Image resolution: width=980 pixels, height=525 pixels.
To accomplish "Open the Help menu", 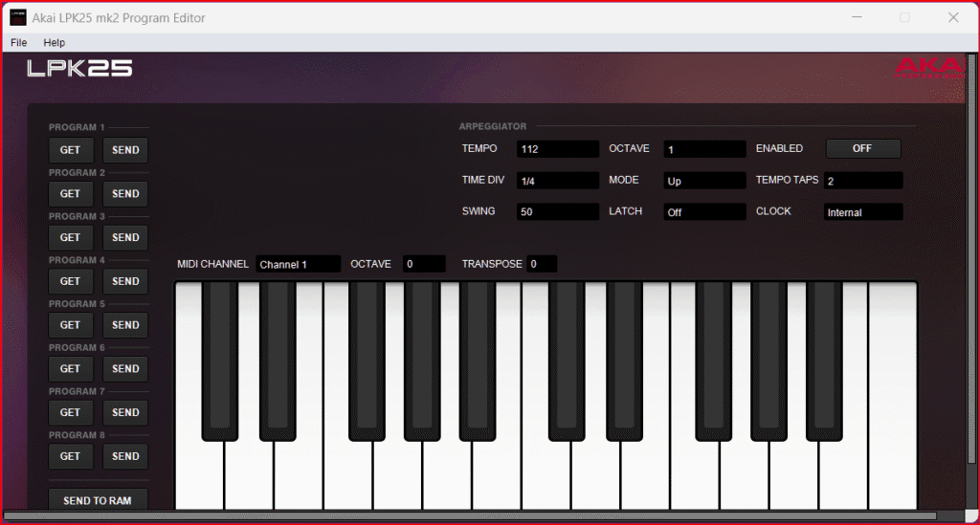I will pos(54,42).
